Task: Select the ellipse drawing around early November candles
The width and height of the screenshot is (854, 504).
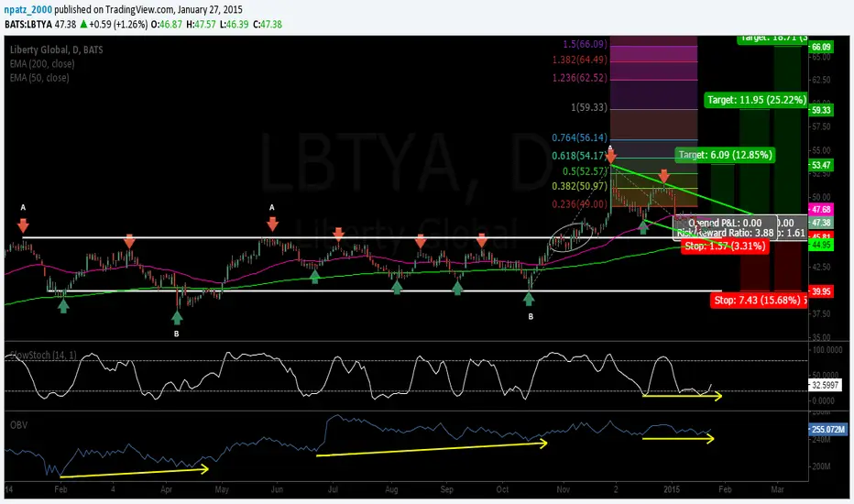Action: pyautogui.click(x=571, y=236)
